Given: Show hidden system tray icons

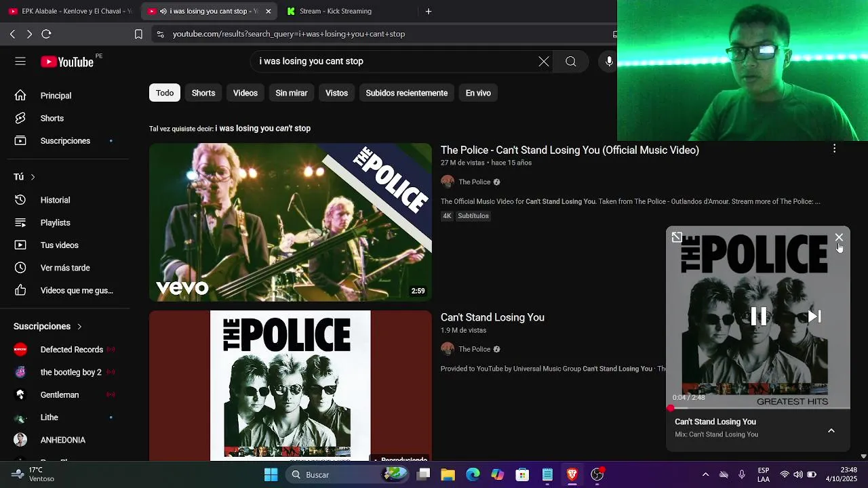Looking at the screenshot, I should coord(705,474).
